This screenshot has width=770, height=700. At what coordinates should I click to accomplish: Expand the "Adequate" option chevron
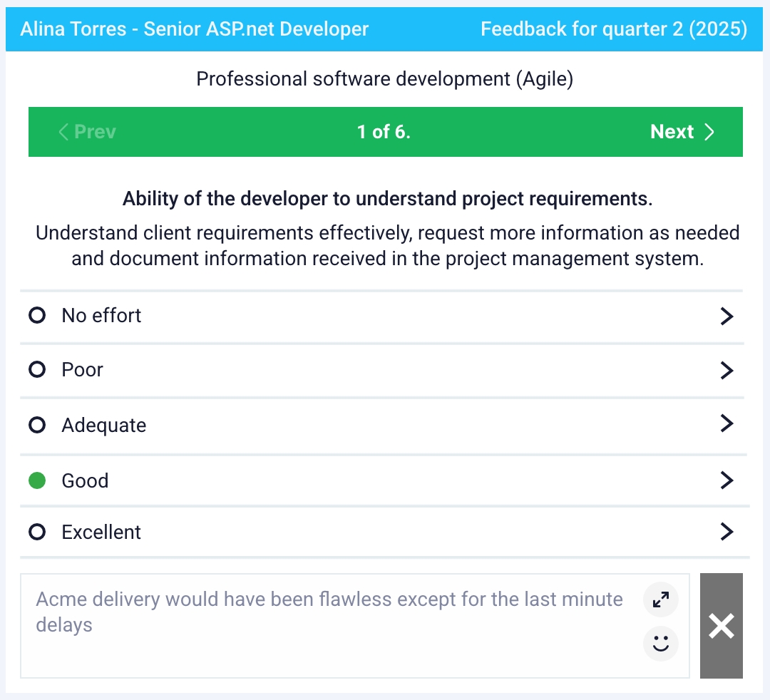coord(727,423)
